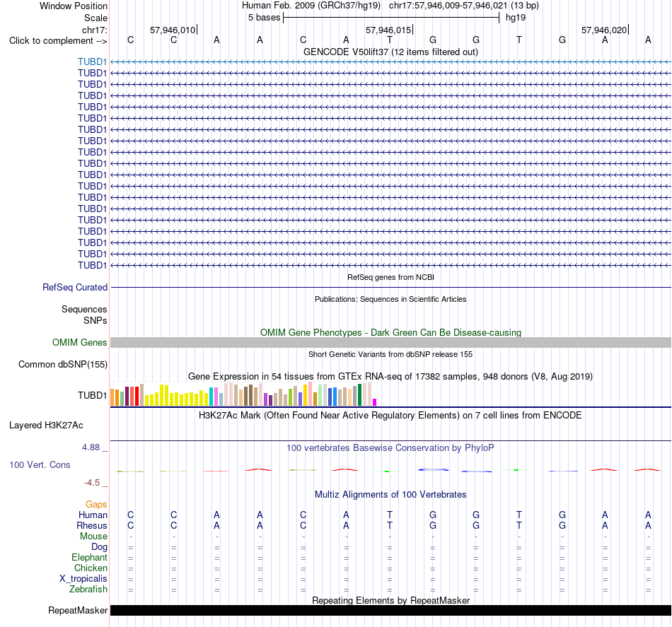
Task: Open the 'H3K27Ac Mark' ENCODE track title
Action: (x=390, y=416)
